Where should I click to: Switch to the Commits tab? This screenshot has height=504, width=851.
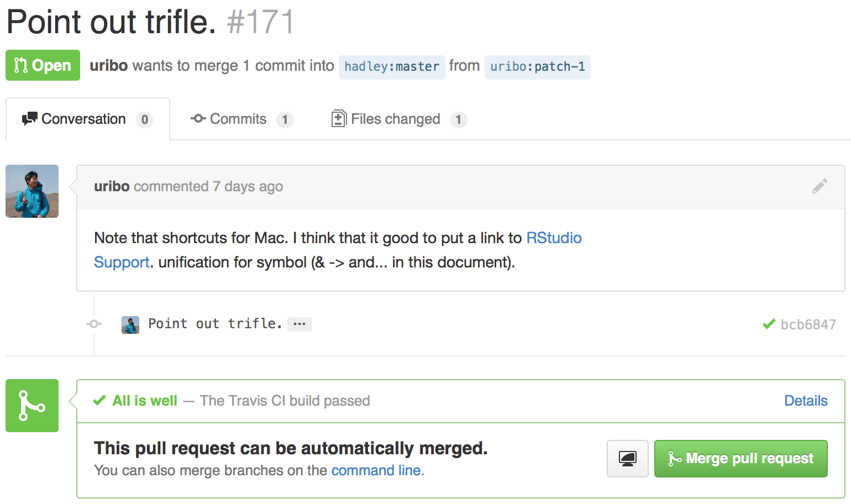click(241, 119)
